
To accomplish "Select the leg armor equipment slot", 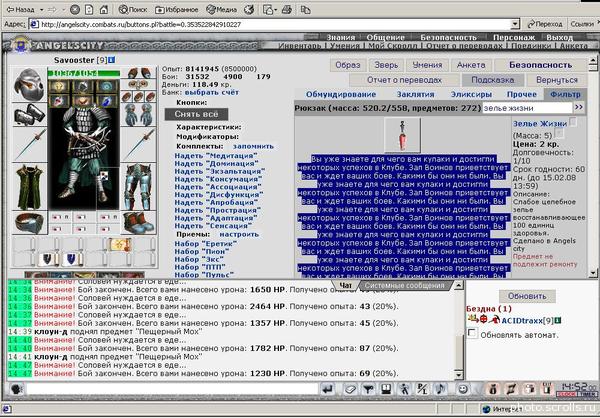I will 139,186.
